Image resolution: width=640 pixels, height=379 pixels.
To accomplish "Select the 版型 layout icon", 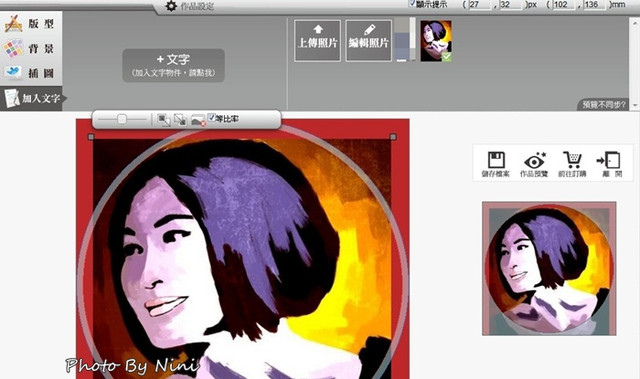I will [x=13, y=24].
